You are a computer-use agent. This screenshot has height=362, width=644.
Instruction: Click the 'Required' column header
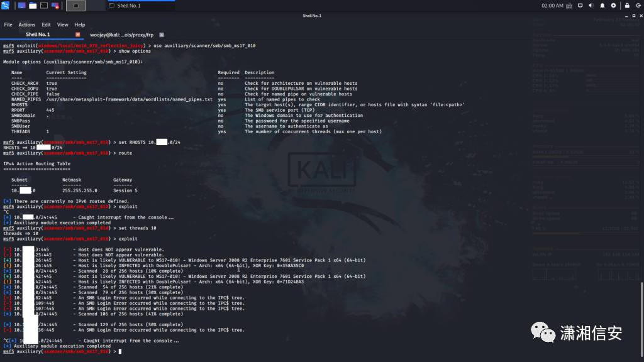(x=228, y=73)
